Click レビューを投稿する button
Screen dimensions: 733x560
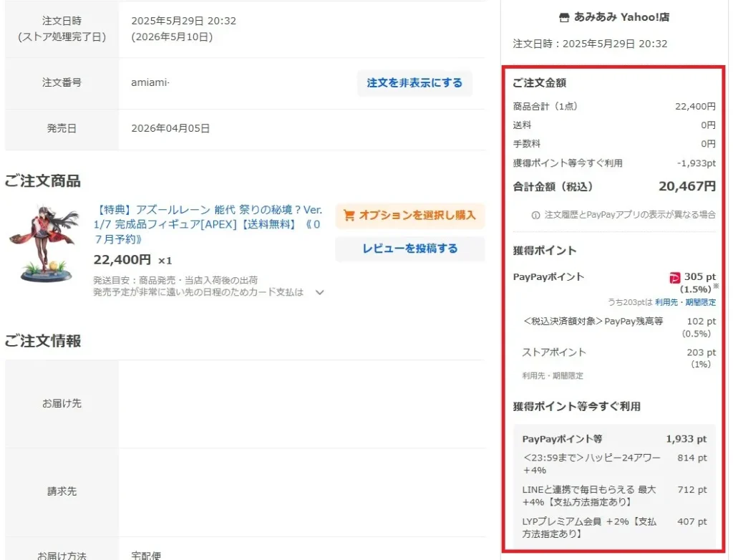pos(410,248)
